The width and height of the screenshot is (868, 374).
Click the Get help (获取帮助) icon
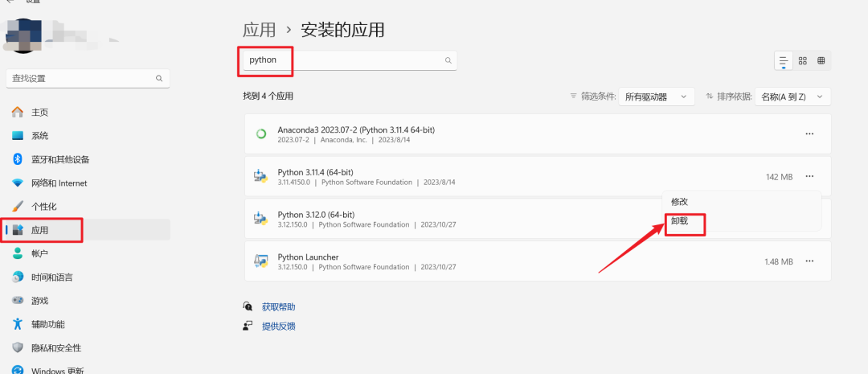(x=248, y=306)
